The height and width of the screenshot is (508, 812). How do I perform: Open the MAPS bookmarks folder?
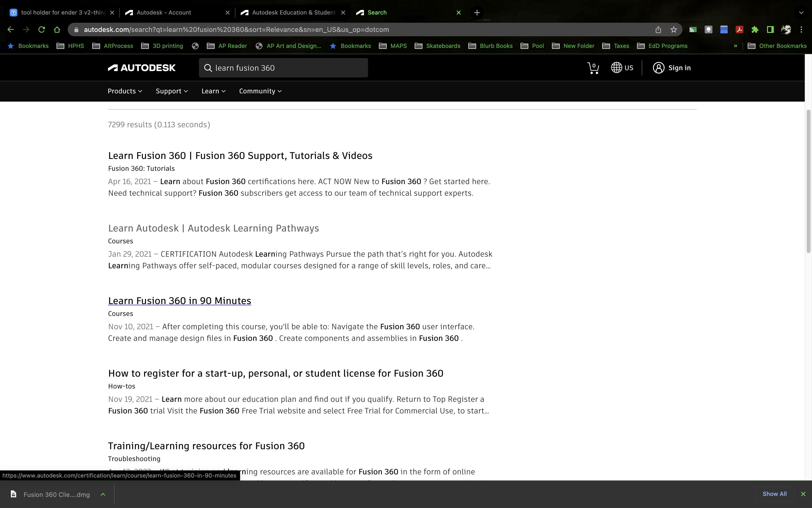pos(393,46)
